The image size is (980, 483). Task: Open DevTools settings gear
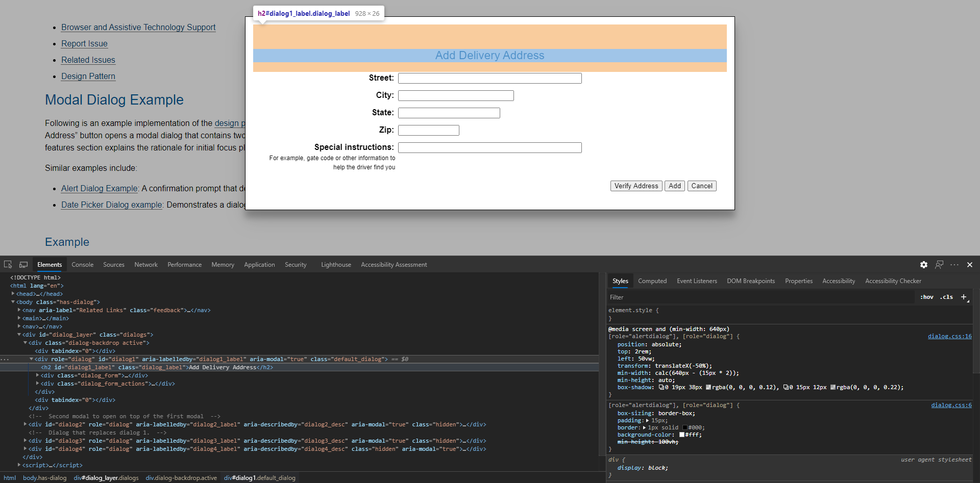(924, 265)
